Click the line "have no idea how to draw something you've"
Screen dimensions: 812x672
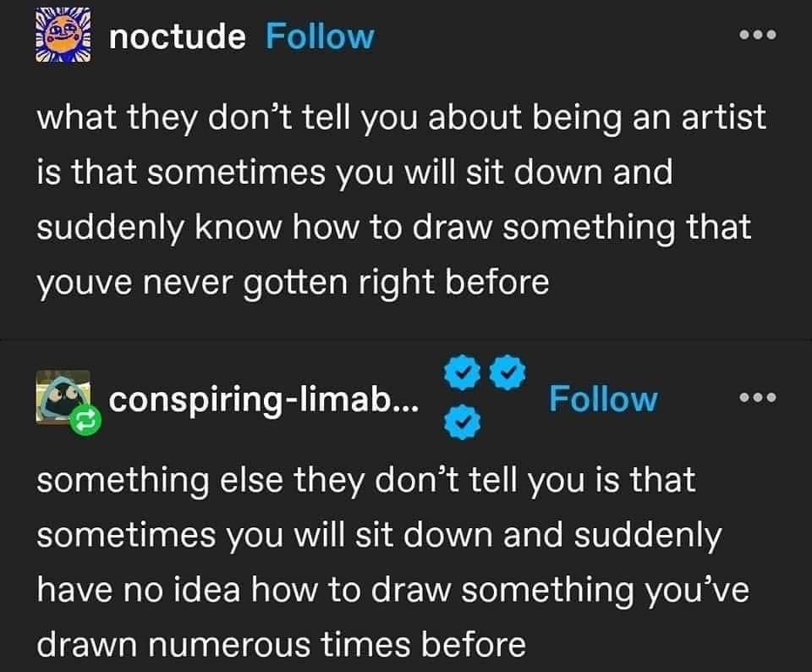point(392,590)
